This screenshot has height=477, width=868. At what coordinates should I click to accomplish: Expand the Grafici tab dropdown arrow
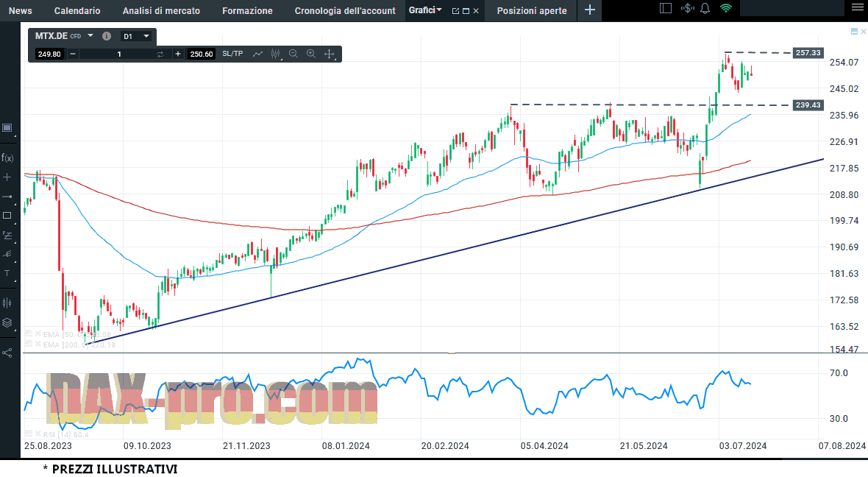[440, 10]
